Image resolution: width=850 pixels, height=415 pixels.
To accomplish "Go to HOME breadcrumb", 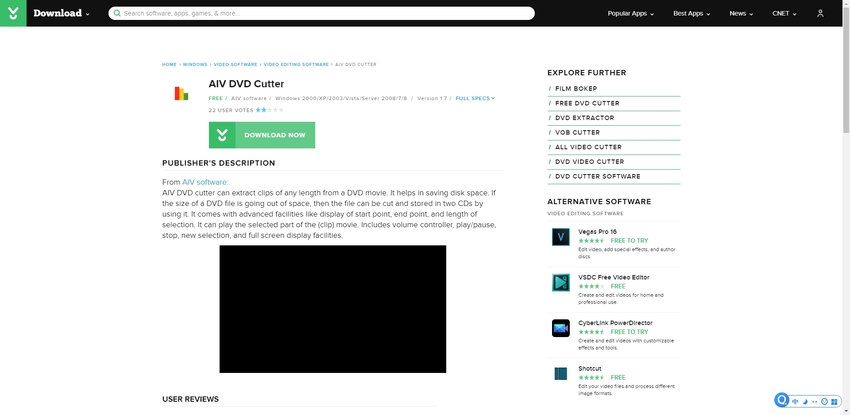I will click(x=169, y=64).
